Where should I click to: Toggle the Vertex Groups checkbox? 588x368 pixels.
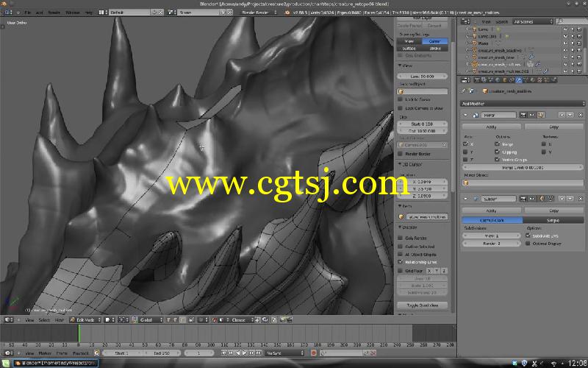pyautogui.click(x=498, y=160)
